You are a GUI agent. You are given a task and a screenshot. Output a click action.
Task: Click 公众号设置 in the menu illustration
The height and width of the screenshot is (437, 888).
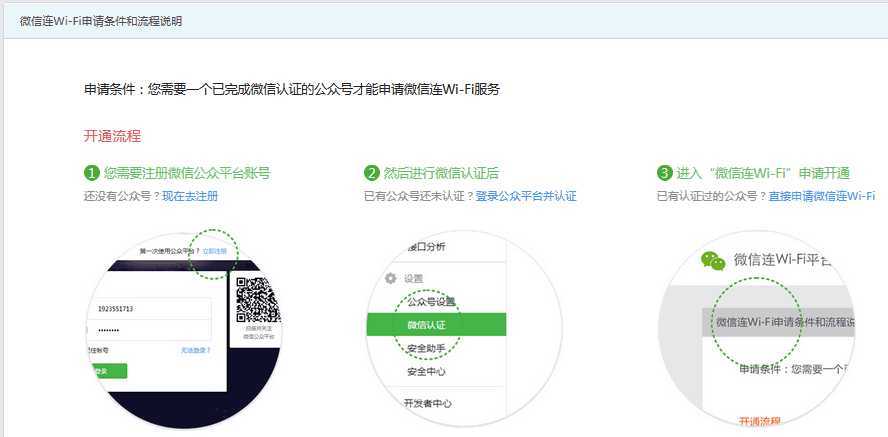[x=431, y=302]
